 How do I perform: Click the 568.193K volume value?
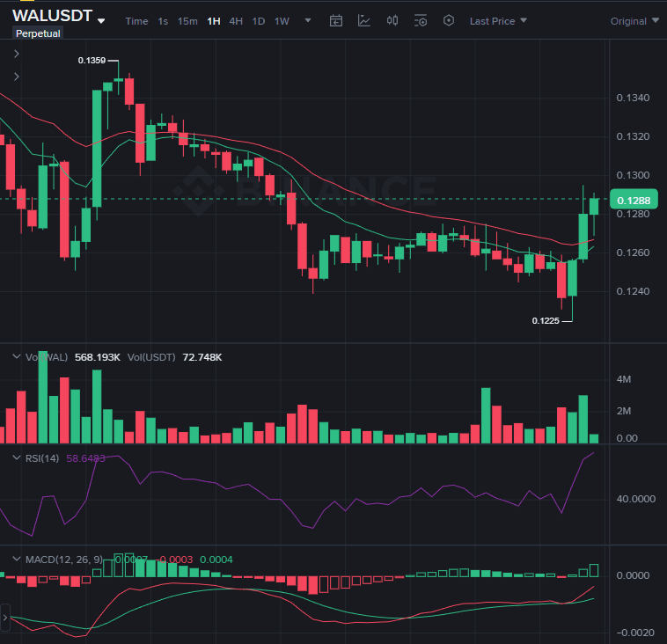pyautogui.click(x=98, y=357)
